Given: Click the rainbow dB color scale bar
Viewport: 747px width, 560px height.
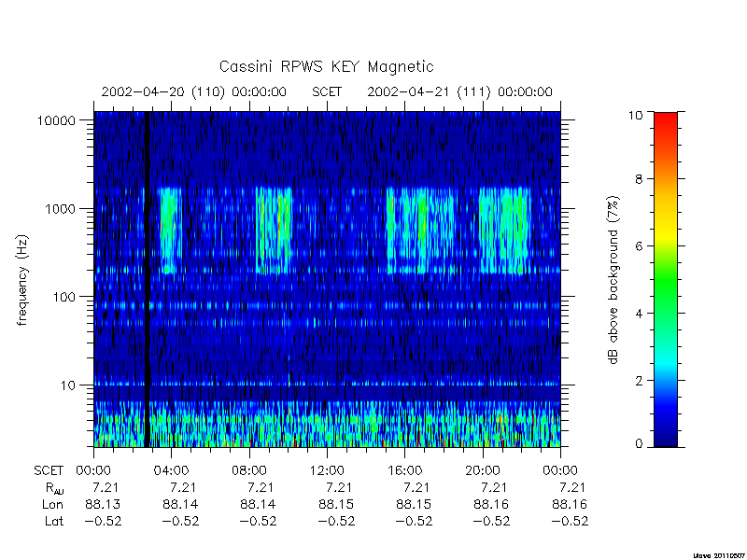Looking at the screenshot, I should tap(666, 280).
